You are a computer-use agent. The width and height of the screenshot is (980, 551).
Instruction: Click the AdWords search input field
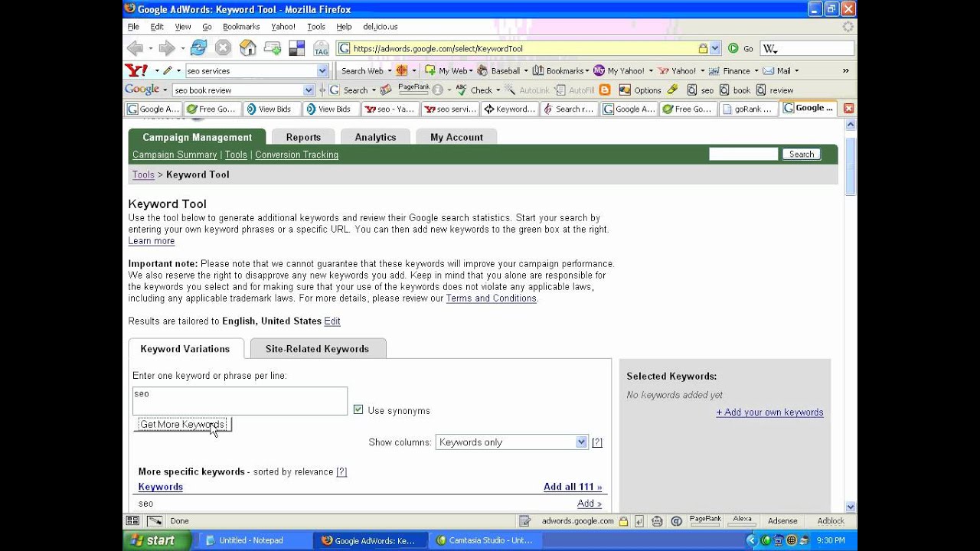point(743,155)
